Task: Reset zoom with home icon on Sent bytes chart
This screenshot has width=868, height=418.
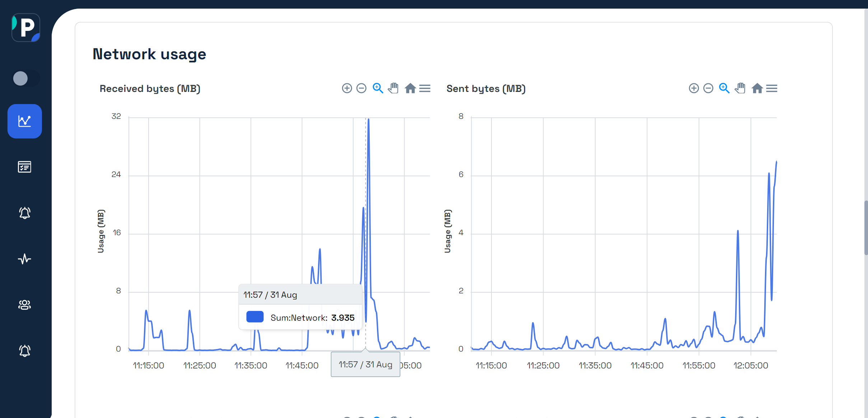Action: (757, 88)
